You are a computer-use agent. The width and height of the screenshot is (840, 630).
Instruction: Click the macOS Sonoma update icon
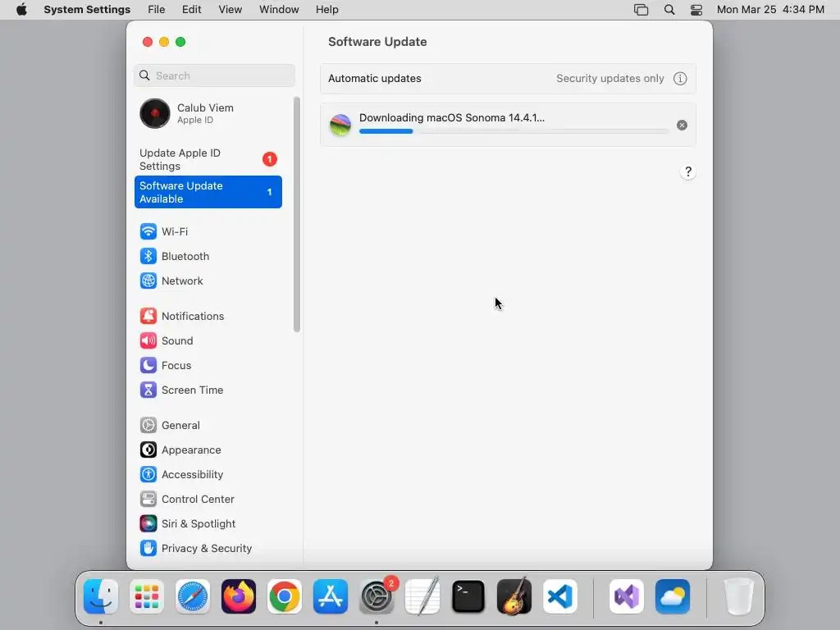tap(340, 125)
